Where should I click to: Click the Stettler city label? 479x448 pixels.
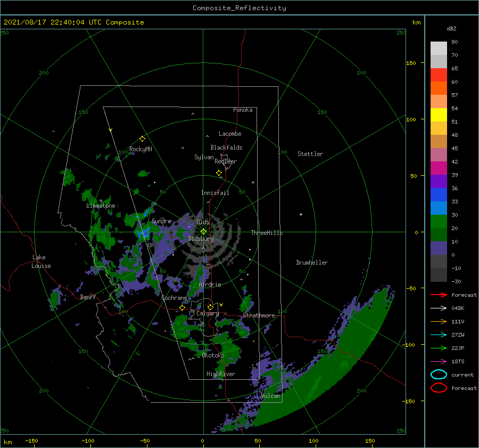click(x=310, y=154)
